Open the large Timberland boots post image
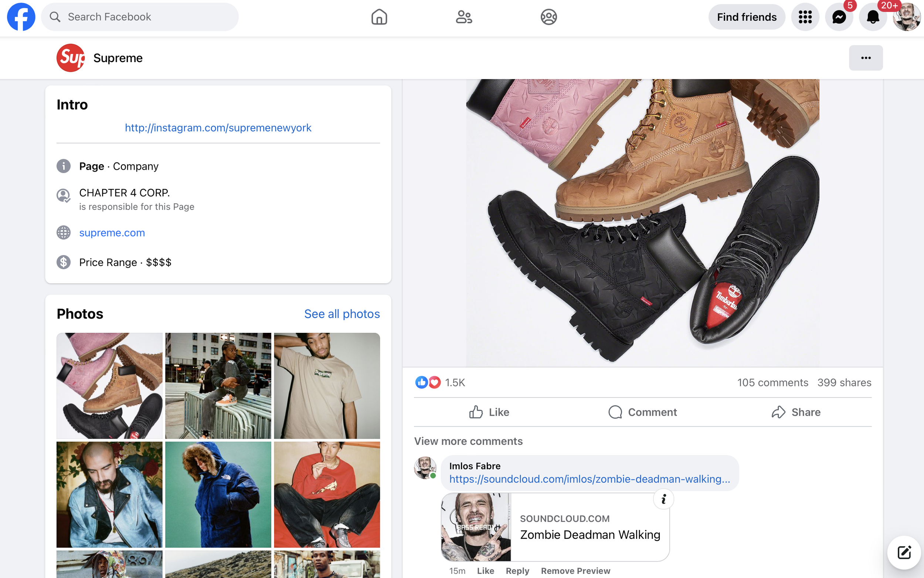 (x=642, y=223)
